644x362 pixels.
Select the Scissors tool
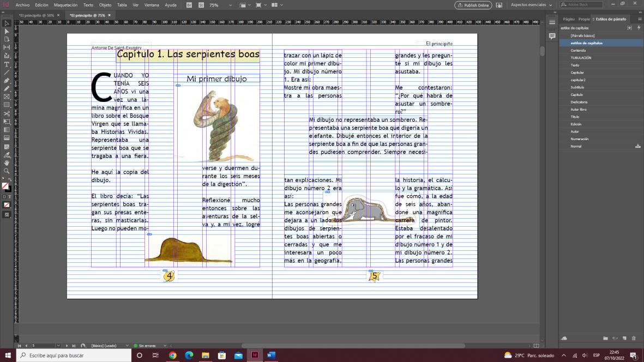point(7,114)
